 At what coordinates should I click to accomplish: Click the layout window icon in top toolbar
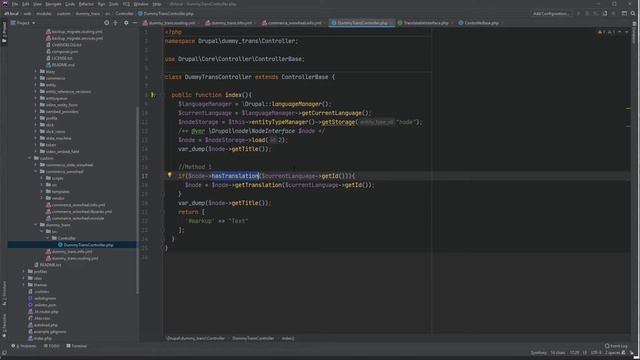(624, 13)
